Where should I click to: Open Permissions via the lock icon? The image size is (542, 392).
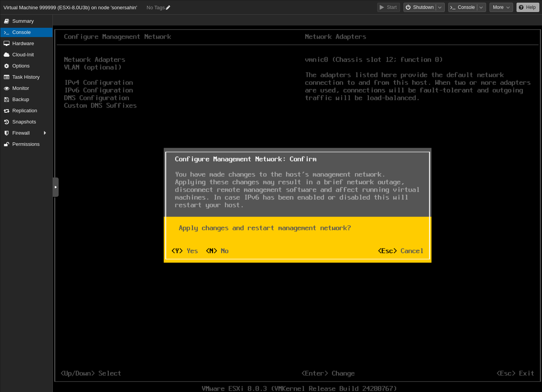tap(7, 144)
